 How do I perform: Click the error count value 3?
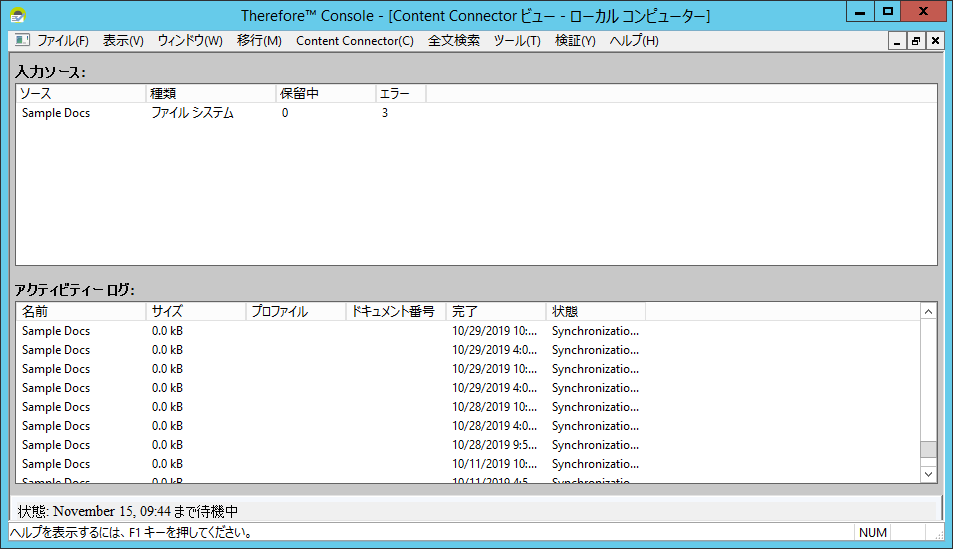pyautogui.click(x=385, y=113)
